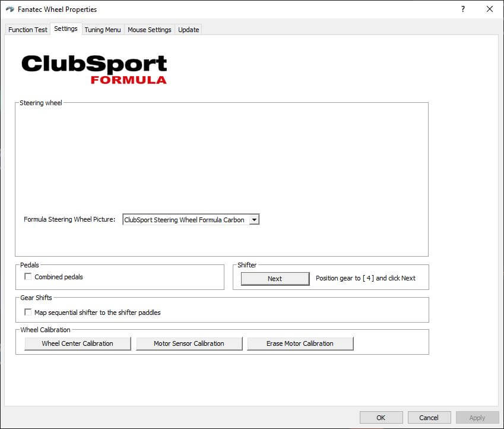Expand the Formula Steering Wheel Picture dropdown arrow

click(254, 220)
